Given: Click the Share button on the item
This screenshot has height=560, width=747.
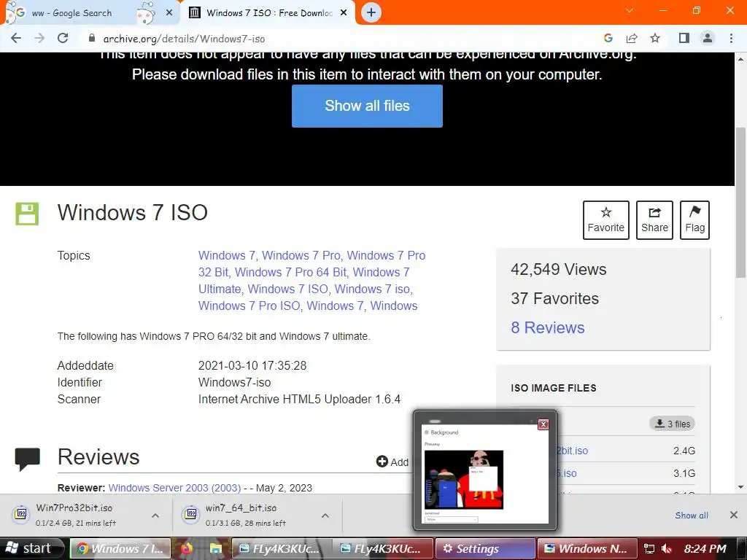Looking at the screenshot, I should tap(654, 220).
